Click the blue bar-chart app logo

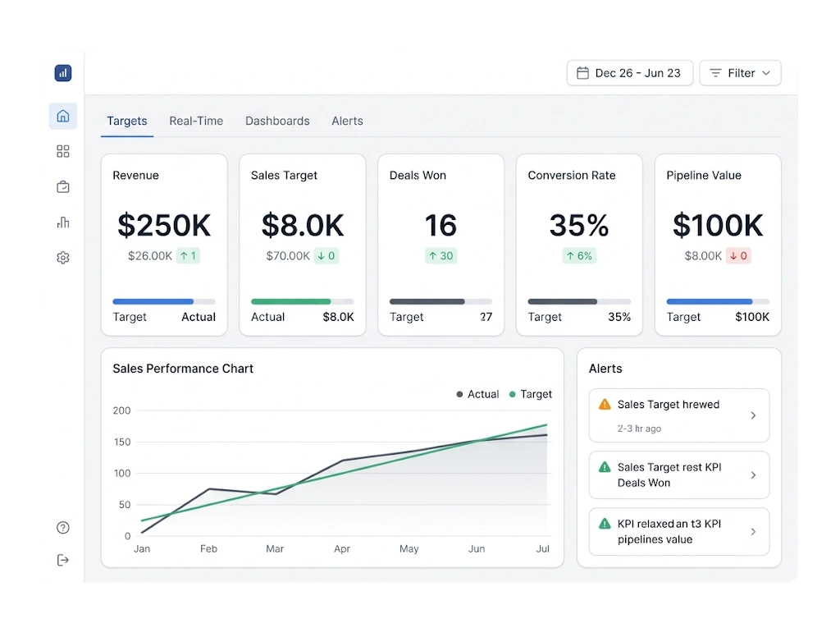pos(63,73)
